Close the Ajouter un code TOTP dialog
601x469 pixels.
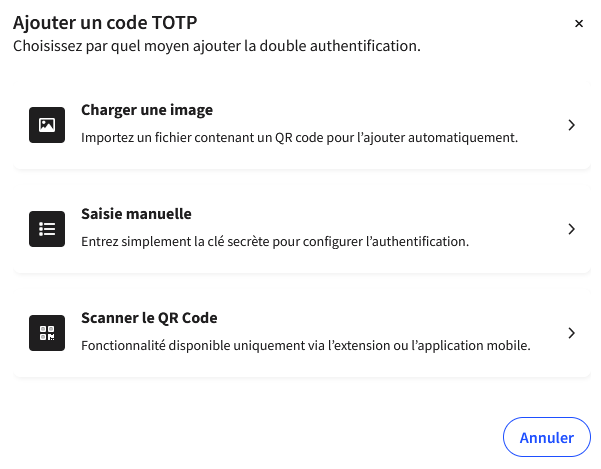tap(578, 24)
